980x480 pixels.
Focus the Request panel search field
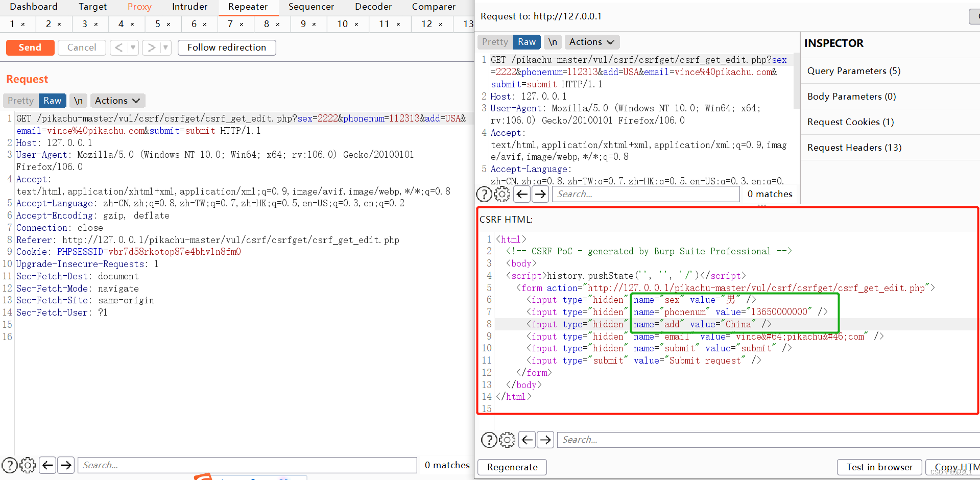coord(247,465)
